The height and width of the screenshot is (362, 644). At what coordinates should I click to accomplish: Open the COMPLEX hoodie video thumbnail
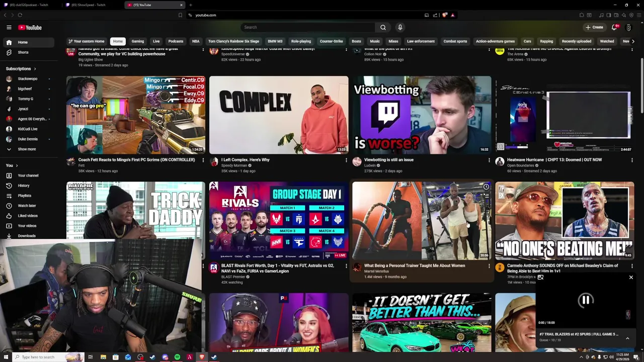279,115
